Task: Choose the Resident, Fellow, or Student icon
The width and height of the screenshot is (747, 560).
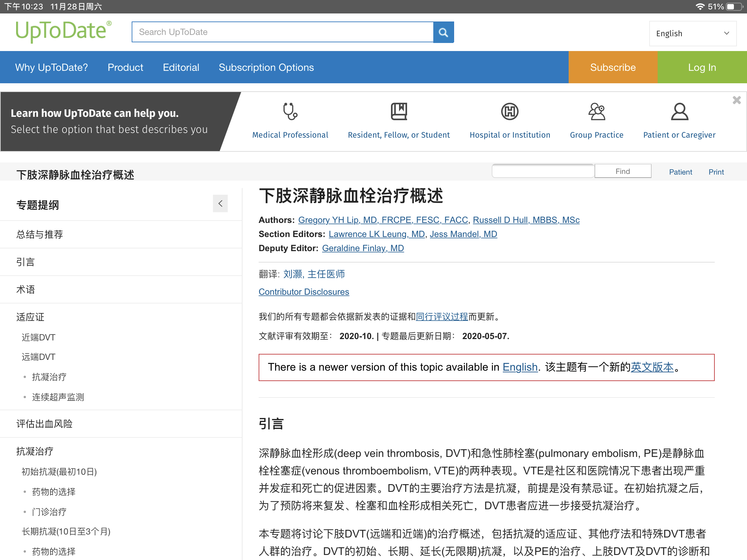Action: [x=398, y=112]
